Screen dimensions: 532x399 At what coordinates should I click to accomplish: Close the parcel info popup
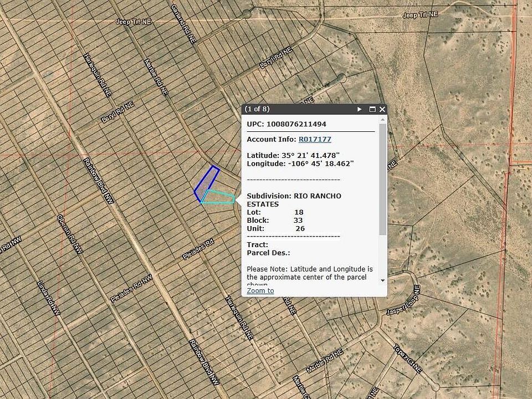pyautogui.click(x=382, y=110)
